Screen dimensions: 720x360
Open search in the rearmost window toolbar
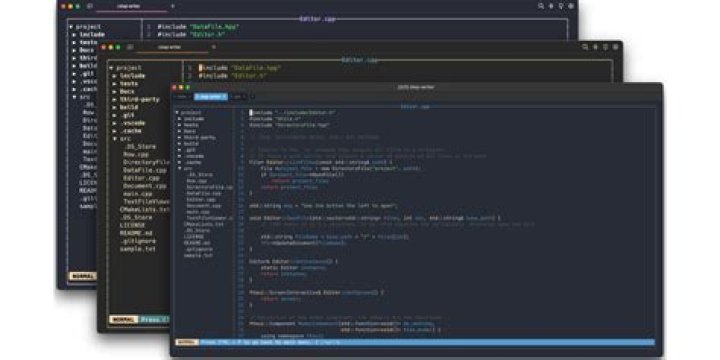pyautogui.click(x=541, y=6)
